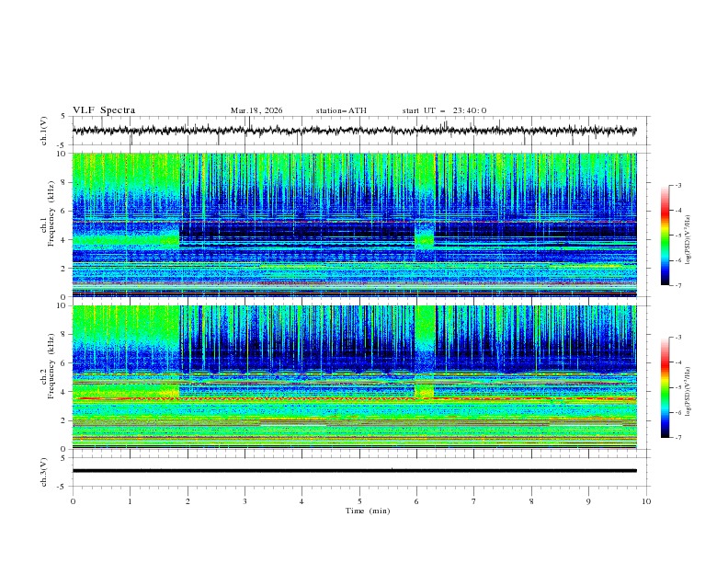Click the ch.1 colorbar "log(PSD)(V²/Hz)" label
728x563 pixels.
click(x=688, y=240)
